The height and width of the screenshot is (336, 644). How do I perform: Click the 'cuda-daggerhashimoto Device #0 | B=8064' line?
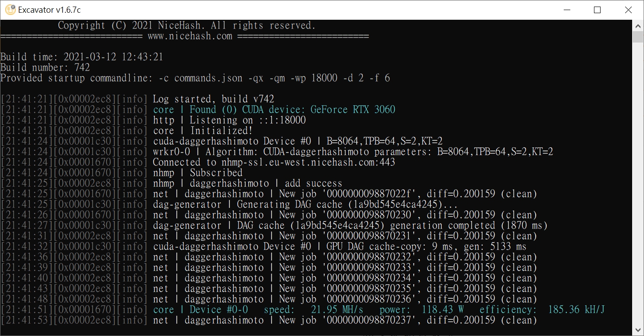[x=222, y=141]
